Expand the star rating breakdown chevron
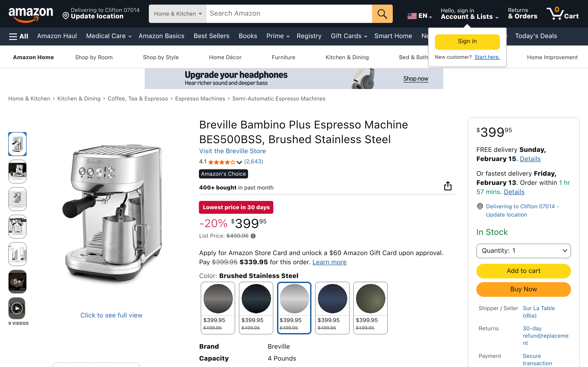This screenshot has width=588, height=367. tap(239, 162)
